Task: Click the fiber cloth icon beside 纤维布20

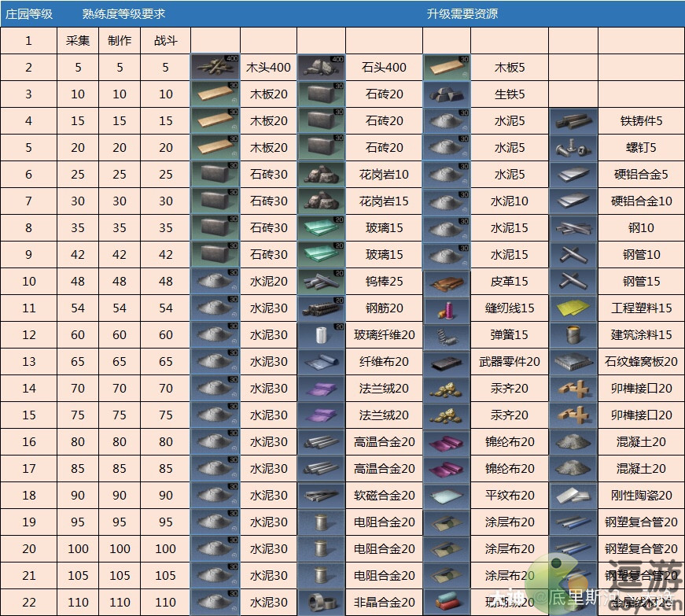Action: coord(321,361)
